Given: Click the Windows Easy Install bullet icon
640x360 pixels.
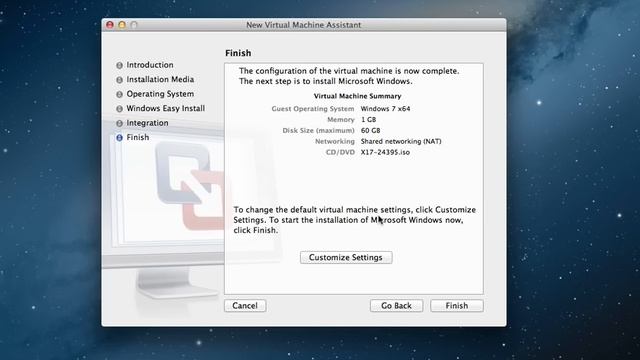Looking at the screenshot, I should tap(119, 109).
